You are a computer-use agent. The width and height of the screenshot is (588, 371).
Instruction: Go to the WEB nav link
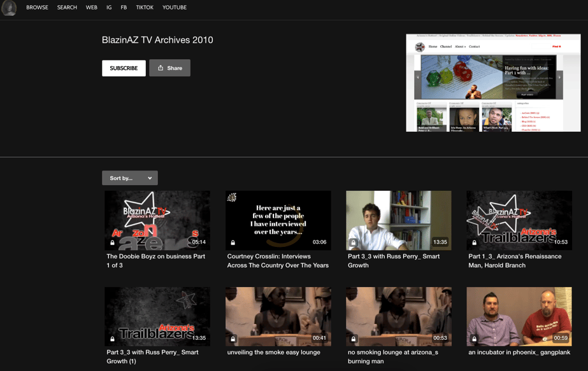coord(92,8)
